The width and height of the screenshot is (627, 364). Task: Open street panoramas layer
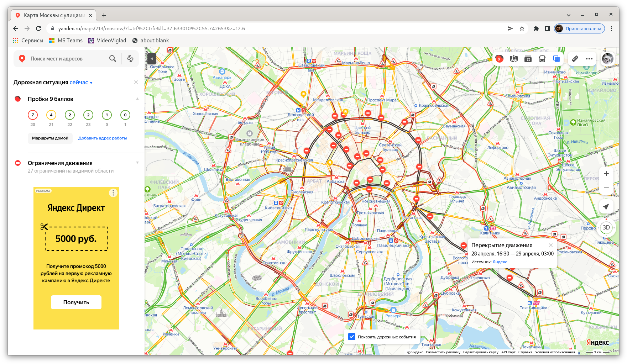tap(513, 59)
